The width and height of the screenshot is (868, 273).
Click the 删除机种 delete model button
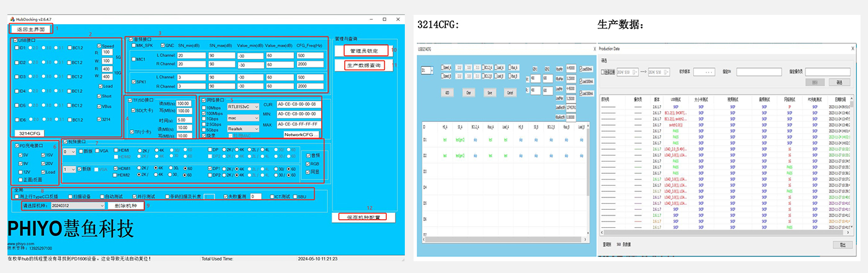coord(126,206)
